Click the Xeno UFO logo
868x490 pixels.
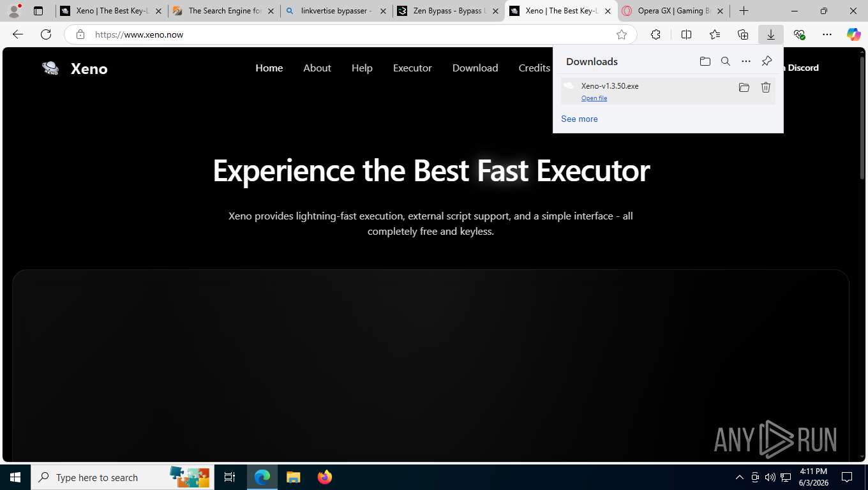click(x=50, y=68)
